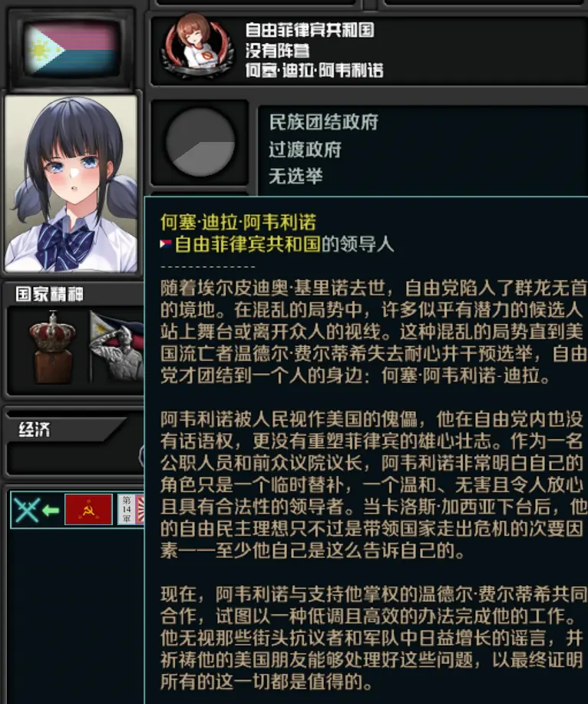Click the crossed swords war icon
The image size is (588, 704).
coord(27,510)
